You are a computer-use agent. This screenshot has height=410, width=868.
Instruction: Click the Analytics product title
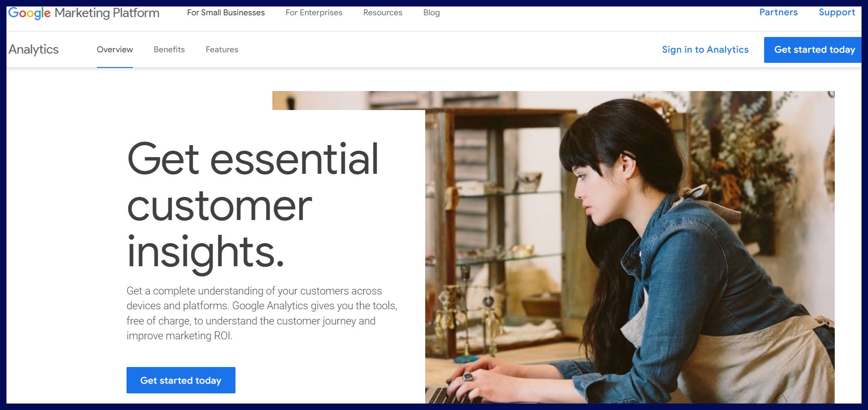[34, 49]
